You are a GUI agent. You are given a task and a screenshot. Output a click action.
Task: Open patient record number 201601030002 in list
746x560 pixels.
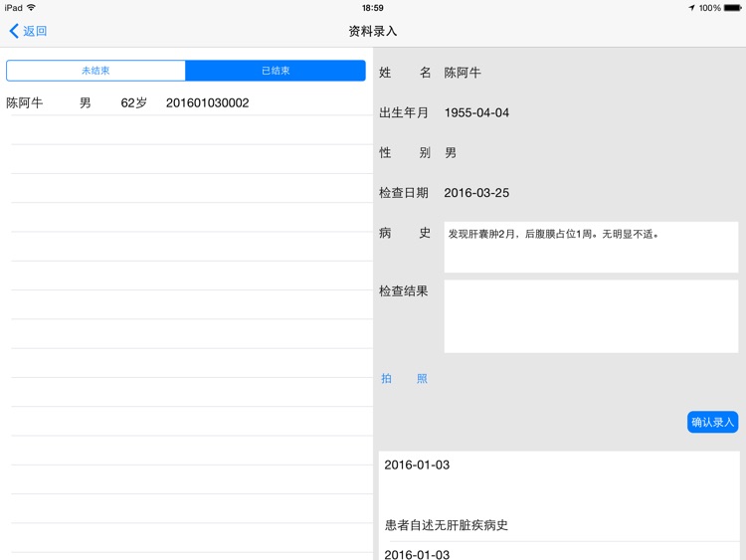[207, 102]
